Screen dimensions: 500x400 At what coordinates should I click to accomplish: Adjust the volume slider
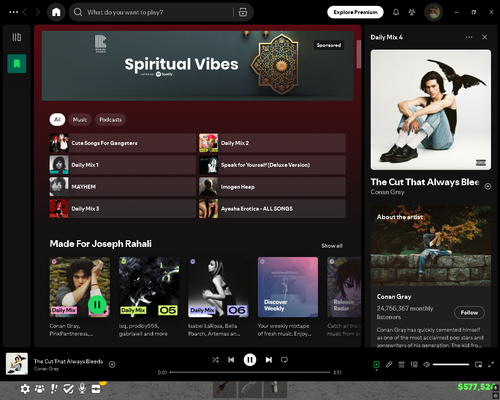pyautogui.click(x=451, y=365)
